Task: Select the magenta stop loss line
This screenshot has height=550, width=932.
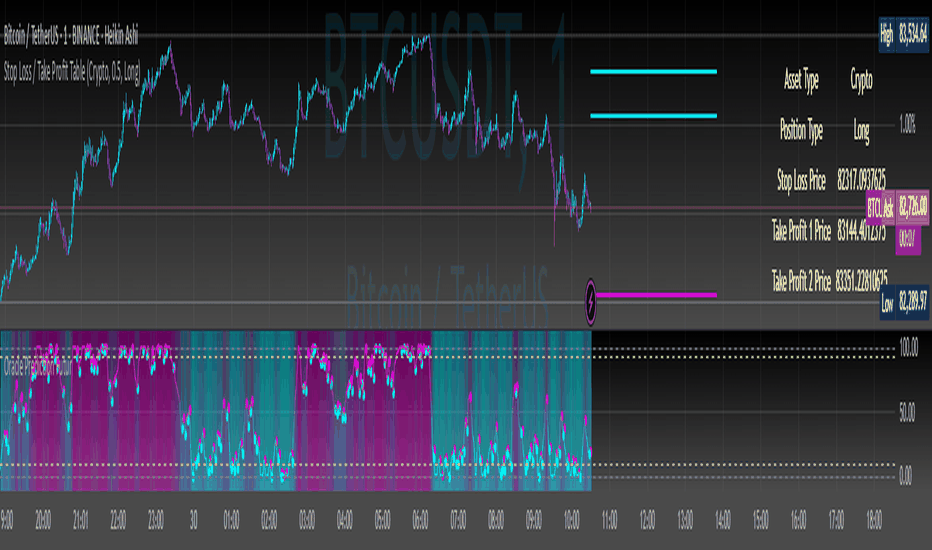Action: coord(656,295)
